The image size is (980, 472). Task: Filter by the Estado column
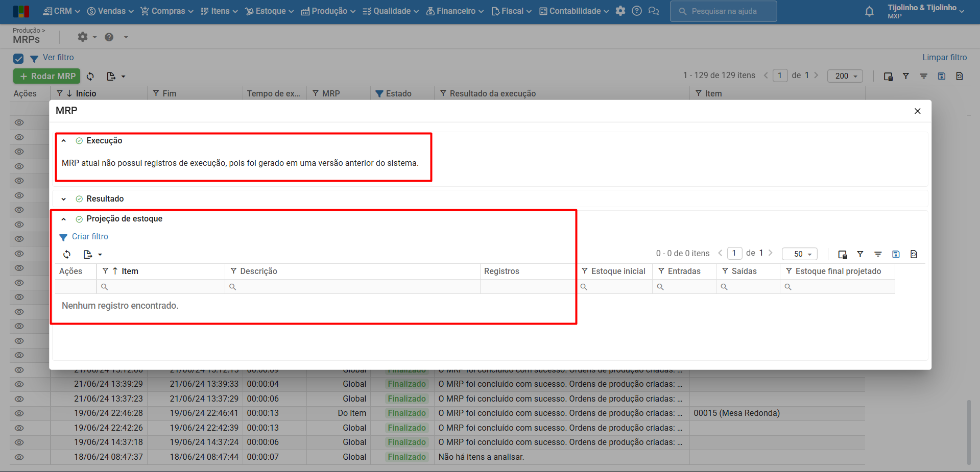tap(379, 94)
